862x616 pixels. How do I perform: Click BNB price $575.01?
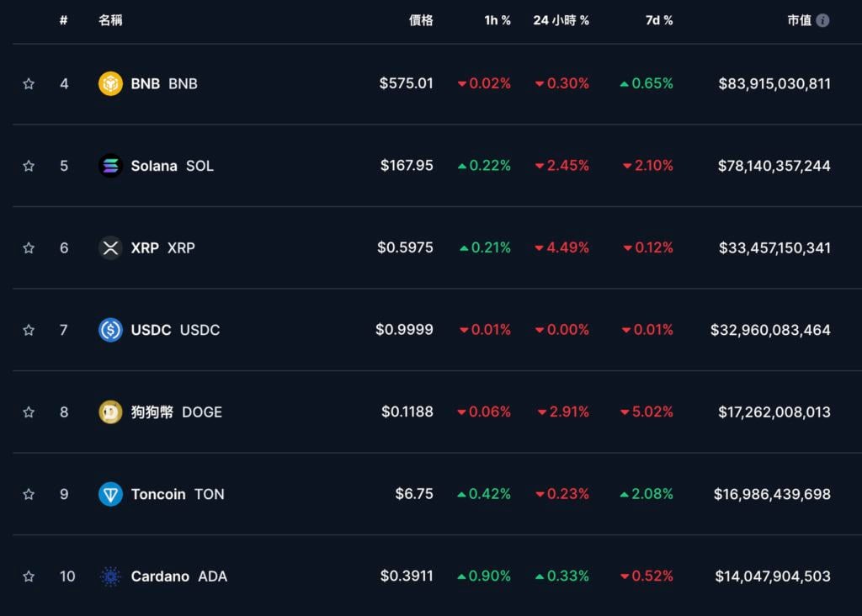(x=406, y=83)
